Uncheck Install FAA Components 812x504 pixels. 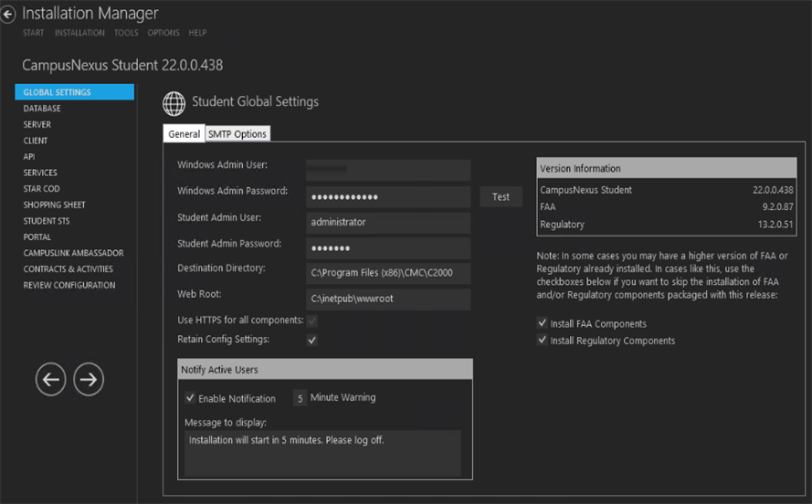coord(543,323)
